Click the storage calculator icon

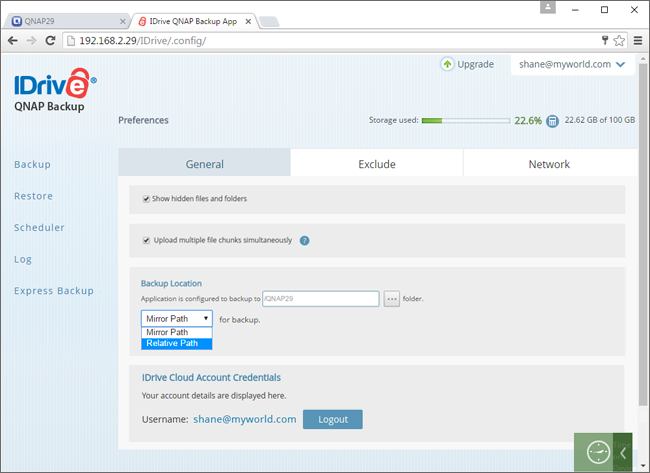[552, 121]
